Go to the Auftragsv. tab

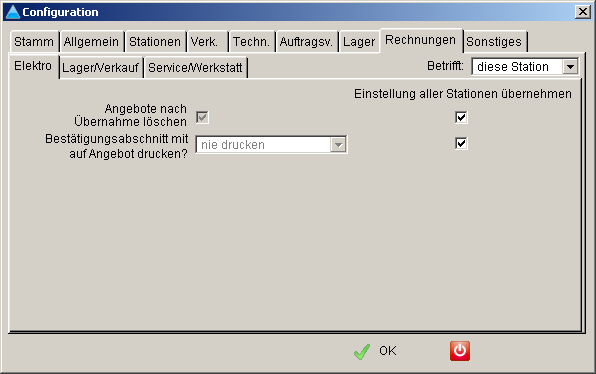click(x=306, y=41)
